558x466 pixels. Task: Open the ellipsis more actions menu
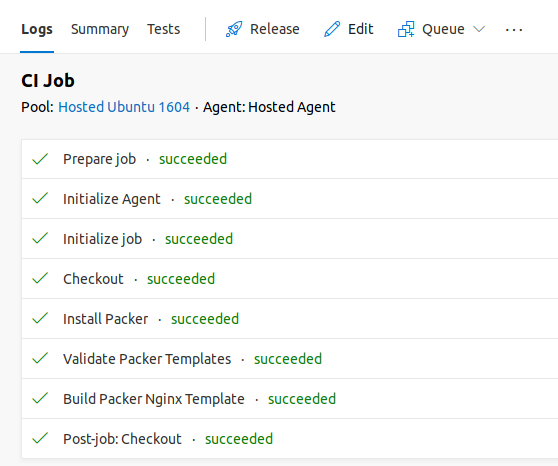[514, 30]
